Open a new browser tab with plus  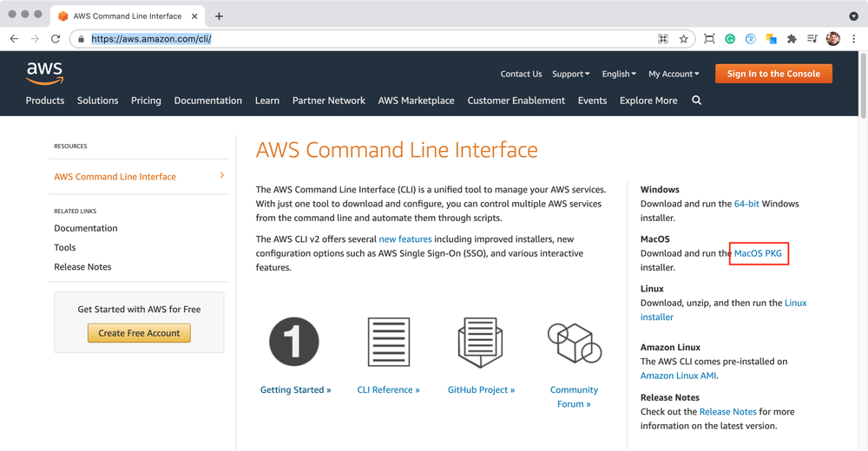point(220,16)
